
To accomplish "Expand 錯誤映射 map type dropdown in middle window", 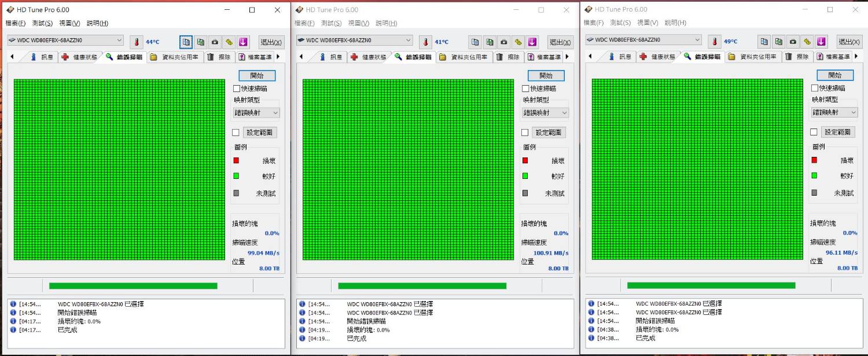I will point(546,113).
